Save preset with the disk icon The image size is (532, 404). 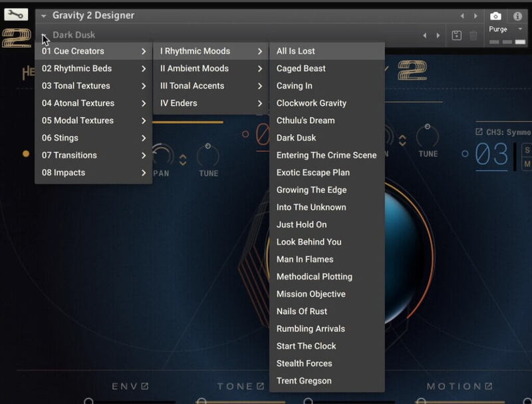(x=457, y=35)
